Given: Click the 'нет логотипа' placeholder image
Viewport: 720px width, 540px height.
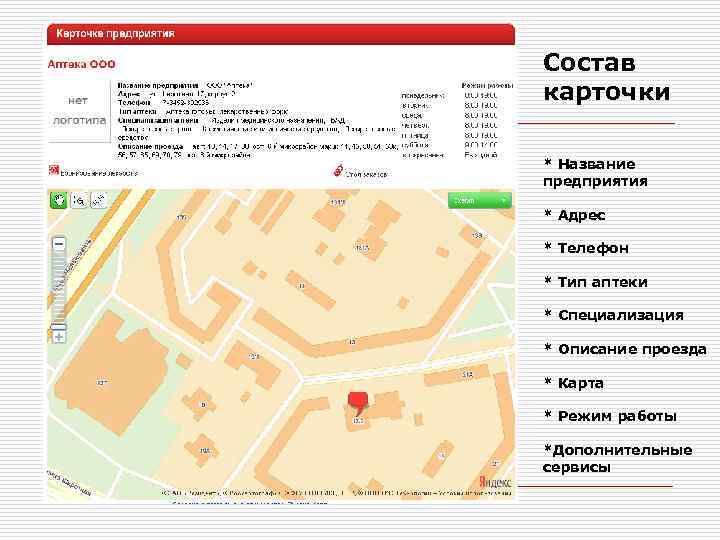Looking at the screenshot, I should pos(79,111).
